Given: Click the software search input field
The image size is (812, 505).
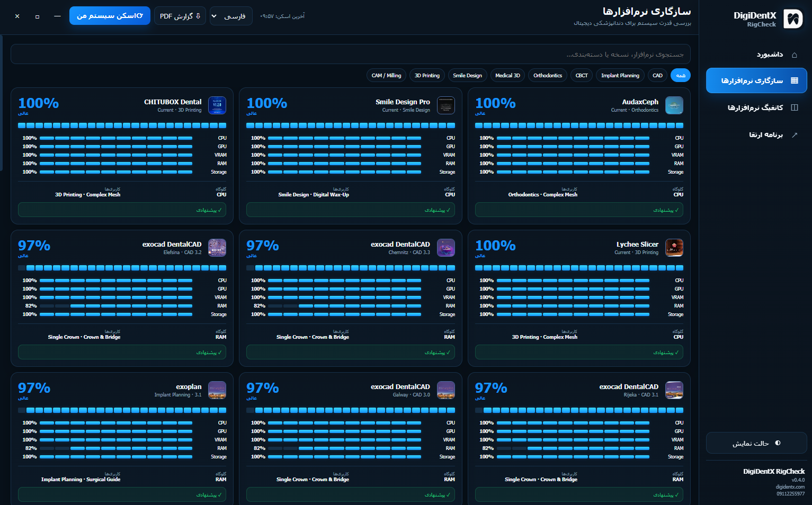Looking at the screenshot, I should tap(350, 54).
